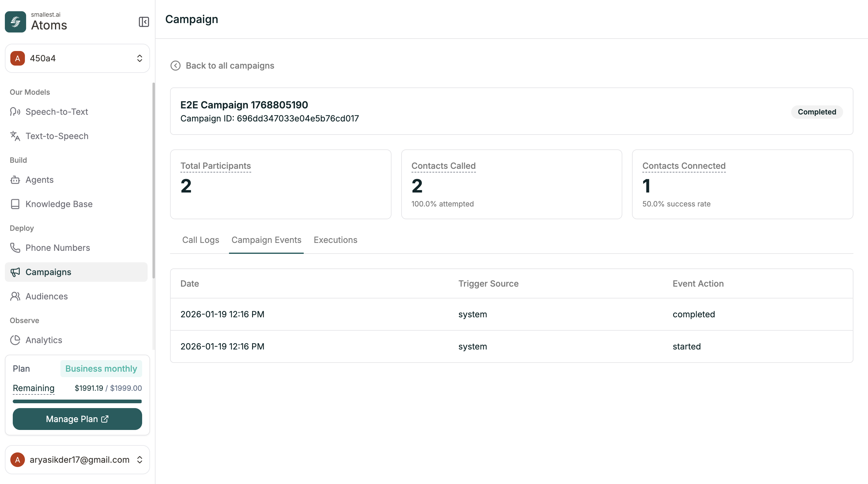Click the Analytics pie chart icon
Screen dimensions: 868x484
[x=15, y=340]
